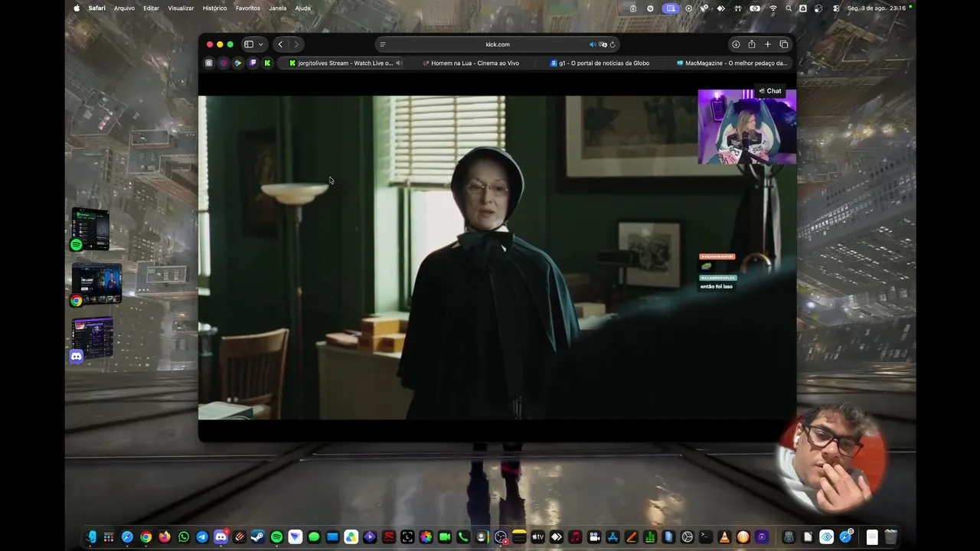Open the Ajuda menu

tap(303, 8)
